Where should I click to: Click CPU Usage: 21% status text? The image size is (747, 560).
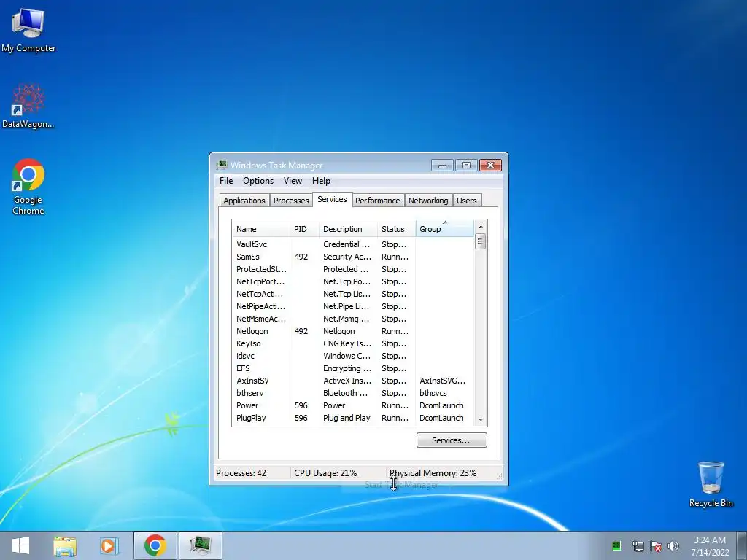point(325,472)
